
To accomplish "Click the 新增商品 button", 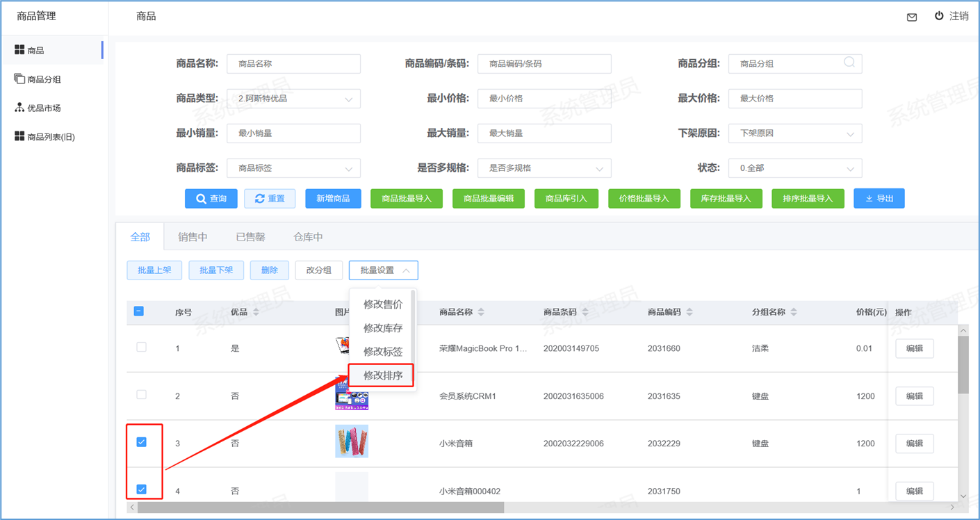I will click(x=333, y=199).
